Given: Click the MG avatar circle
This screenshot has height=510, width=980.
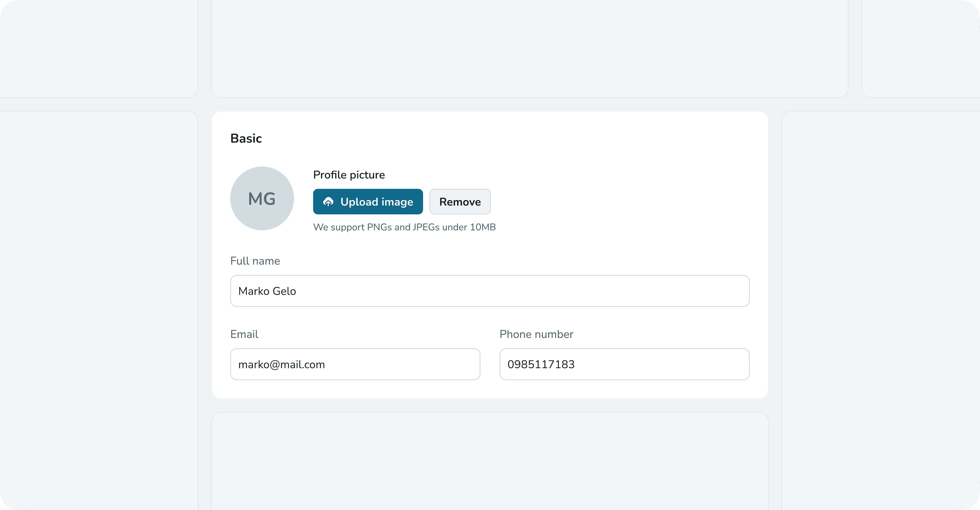Looking at the screenshot, I should coord(262,198).
